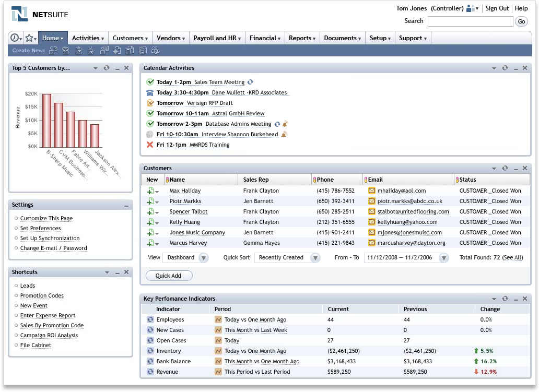Image resolution: width=539 pixels, height=392 pixels.
Task: Refresh the Calendar Activities portlet
Action: click(505, 68)
